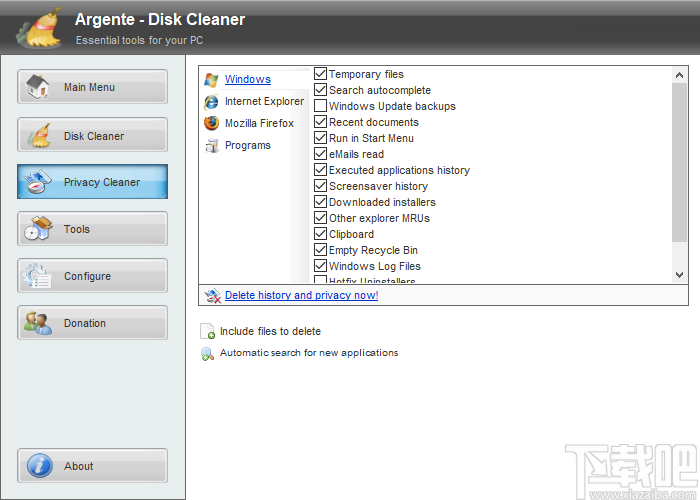This screenshot has width=700, height=500.
Task: Open the Programs category
Action: tap(248, 146)
